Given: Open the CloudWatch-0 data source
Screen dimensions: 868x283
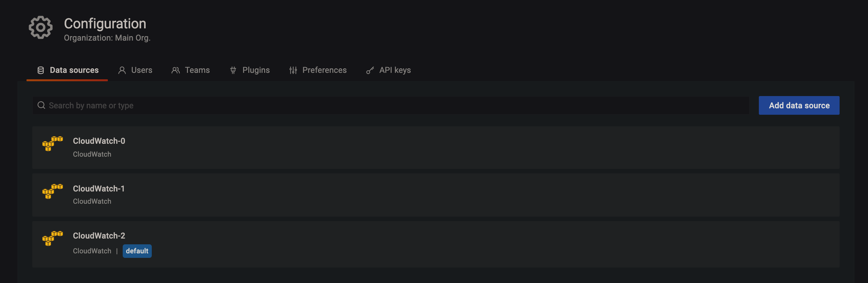Looking at the screenshot, I should tap(99, 141).
